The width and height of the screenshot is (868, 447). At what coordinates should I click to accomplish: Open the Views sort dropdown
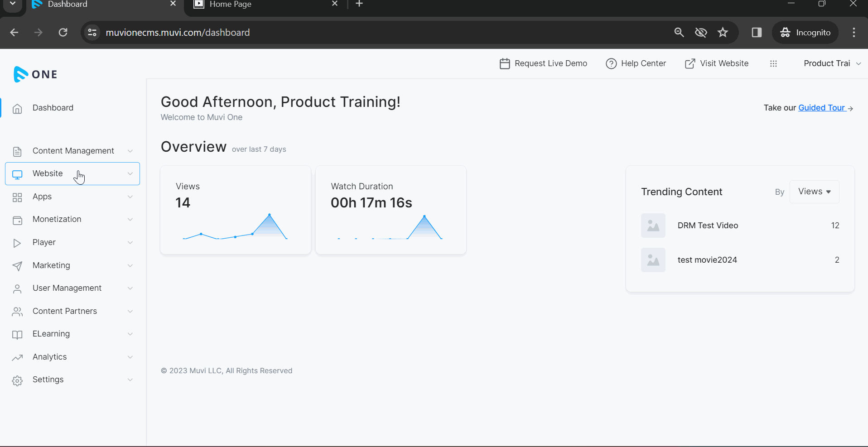814,192
